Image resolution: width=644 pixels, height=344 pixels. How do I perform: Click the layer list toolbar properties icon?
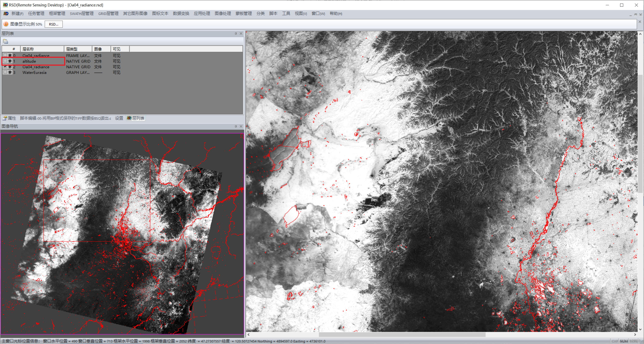point(5,41)
